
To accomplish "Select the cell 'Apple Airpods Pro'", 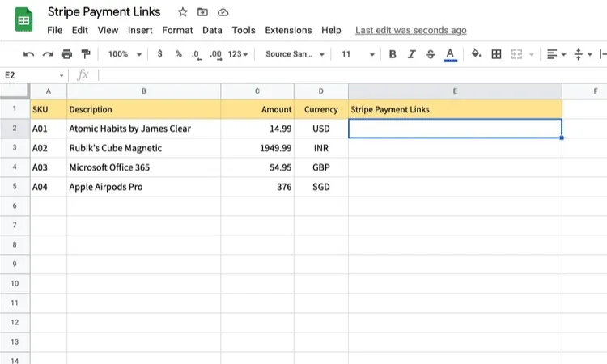I will [143, 187].
